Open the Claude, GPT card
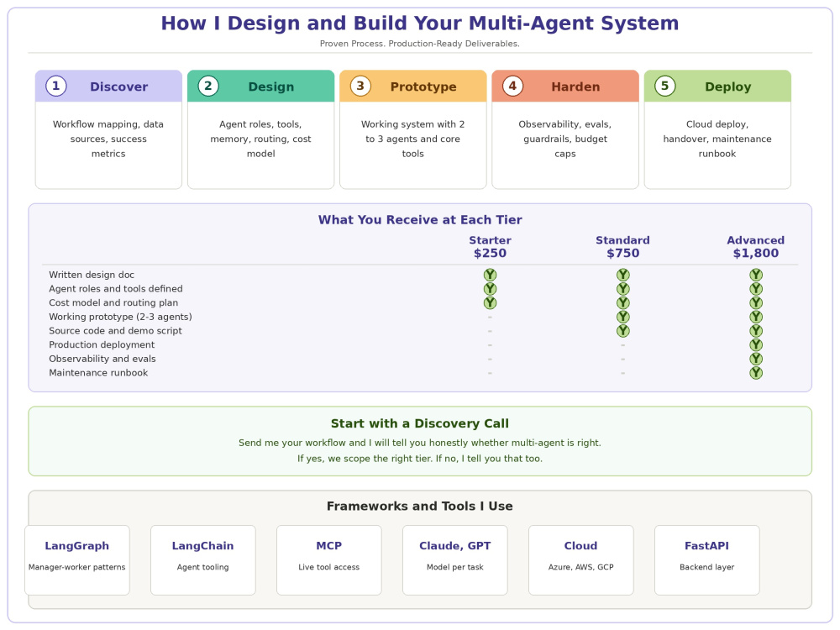The height and width of the screenshot is (630, 840). (x=454, y=559)
